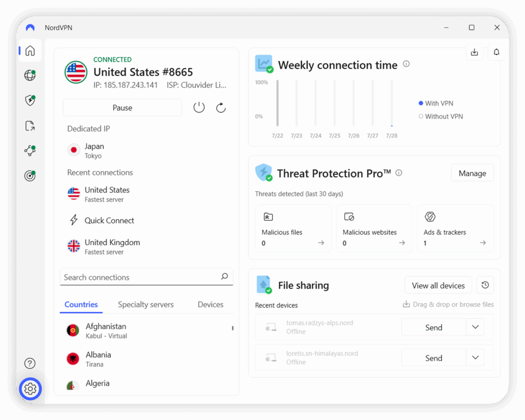The height and width of the screenshot is (420, 525).
Task: Open settings via the gear icon
Action: (x=30, y=389)
